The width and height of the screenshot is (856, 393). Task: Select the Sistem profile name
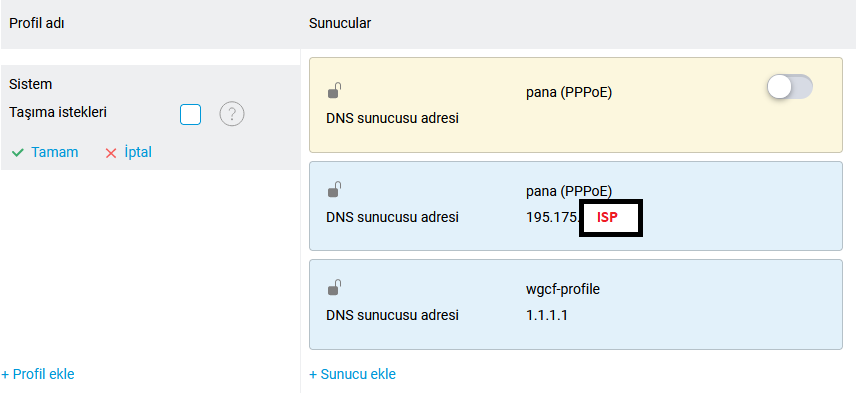[x=31, y=85]
